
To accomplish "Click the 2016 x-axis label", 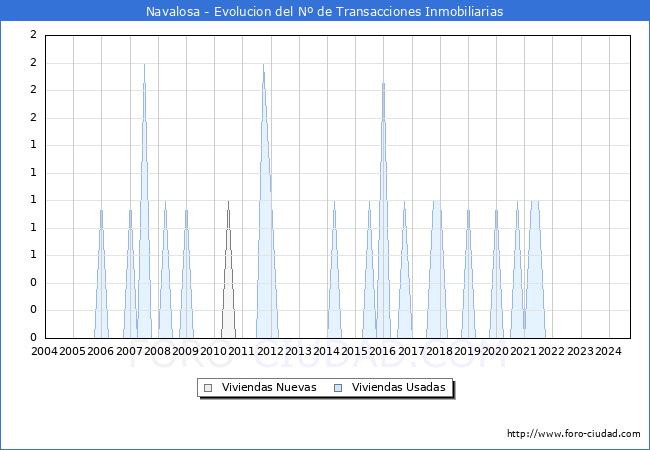I will [x=383, y=351].
